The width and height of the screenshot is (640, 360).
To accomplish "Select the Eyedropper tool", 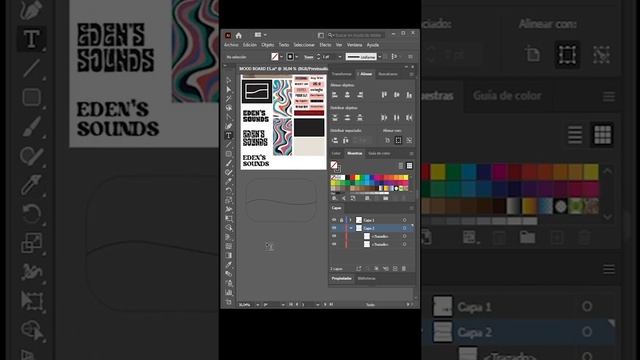I will click(229, 264).
